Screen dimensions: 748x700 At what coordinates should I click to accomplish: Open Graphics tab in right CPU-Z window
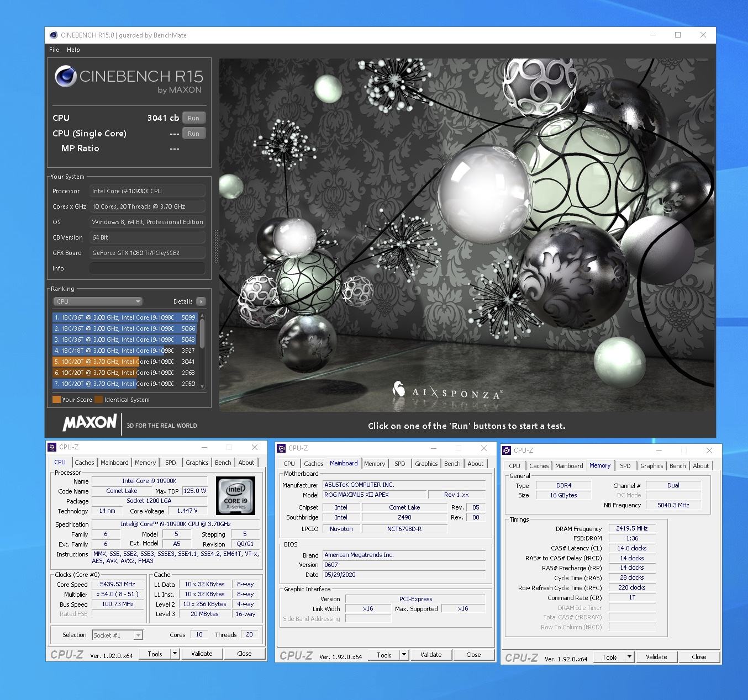[x=652, y=466]
